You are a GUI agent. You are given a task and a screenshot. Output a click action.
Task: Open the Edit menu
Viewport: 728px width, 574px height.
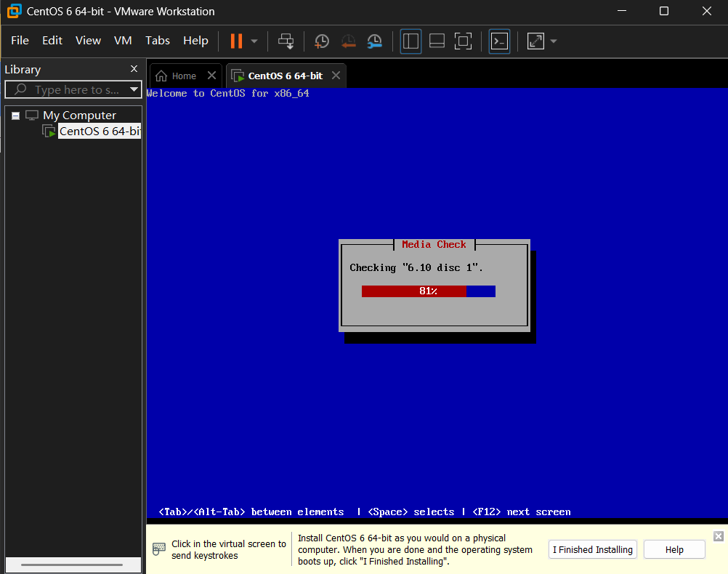(52, 41)
